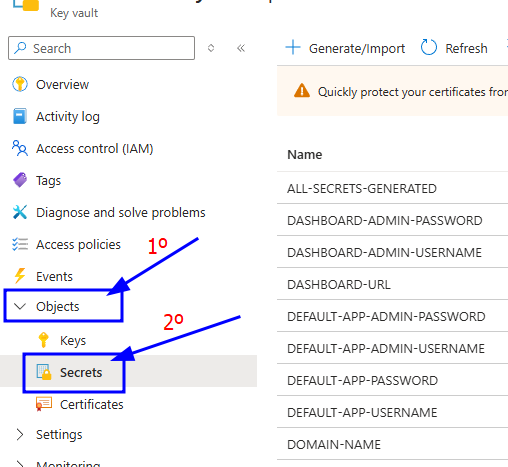The height and width of the screenshot is (467, 508).
Task: Click Generate/Import button
Action: tap(345, 48)
